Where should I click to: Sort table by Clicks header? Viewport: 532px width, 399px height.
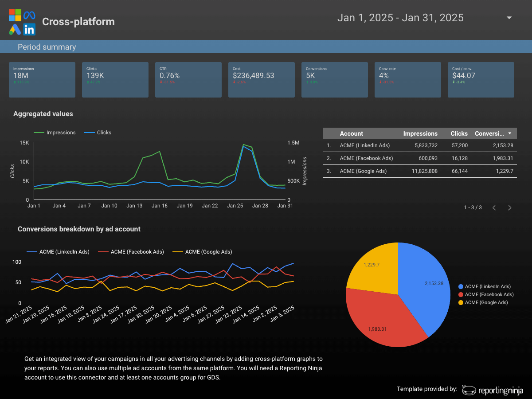point(459,133)
